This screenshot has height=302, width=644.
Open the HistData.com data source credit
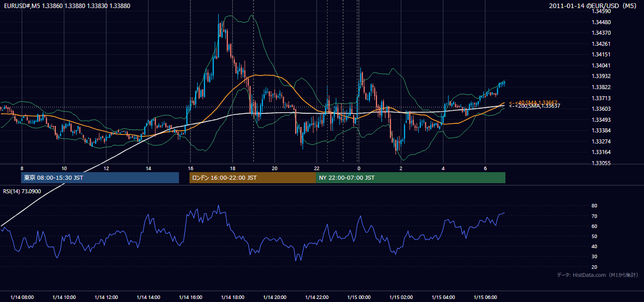[x=598, y=275]
